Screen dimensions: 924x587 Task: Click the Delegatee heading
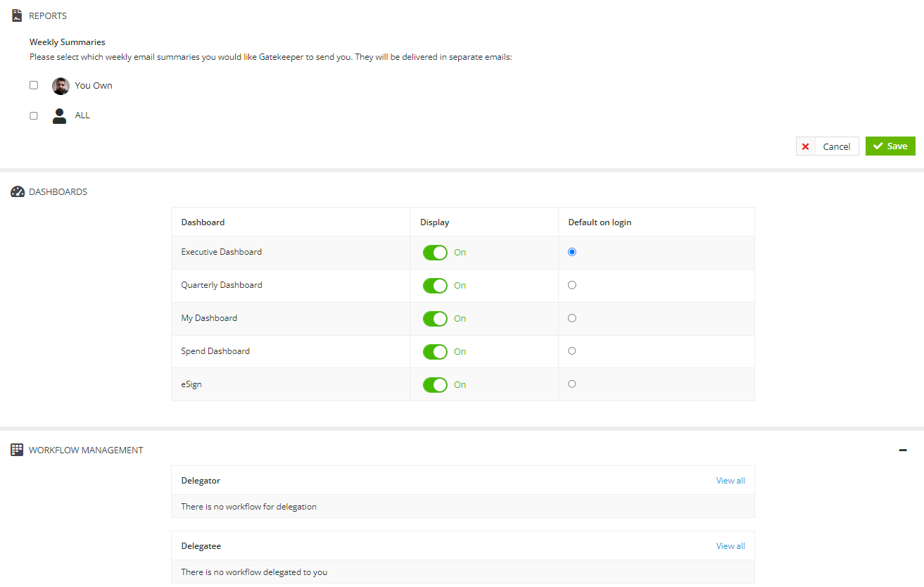click(x=201, y=546)
